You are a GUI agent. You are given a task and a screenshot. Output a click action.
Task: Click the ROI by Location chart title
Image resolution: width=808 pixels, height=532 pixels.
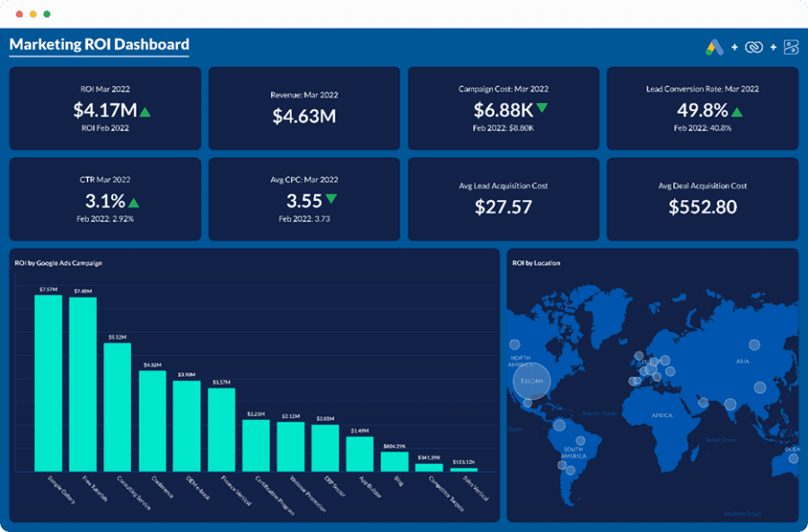(x=536, y=263)
